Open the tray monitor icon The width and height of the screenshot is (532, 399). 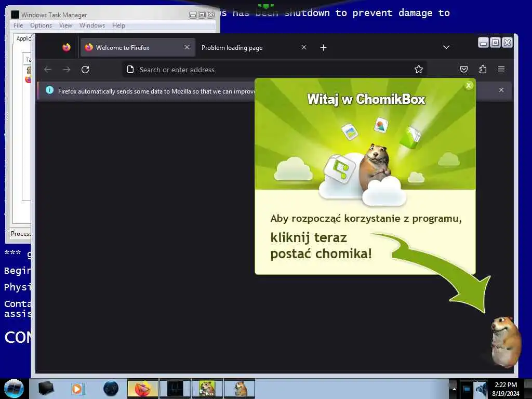tap(467, 389)
